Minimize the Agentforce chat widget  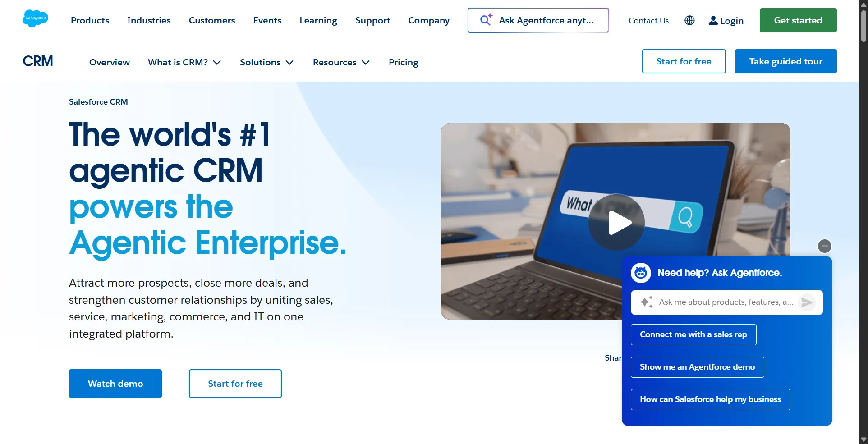(x=825, y=246)
